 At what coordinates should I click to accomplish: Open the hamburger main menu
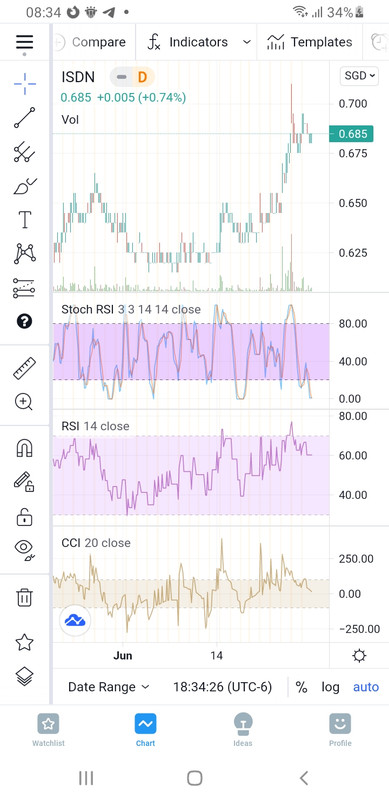point(25,42)
